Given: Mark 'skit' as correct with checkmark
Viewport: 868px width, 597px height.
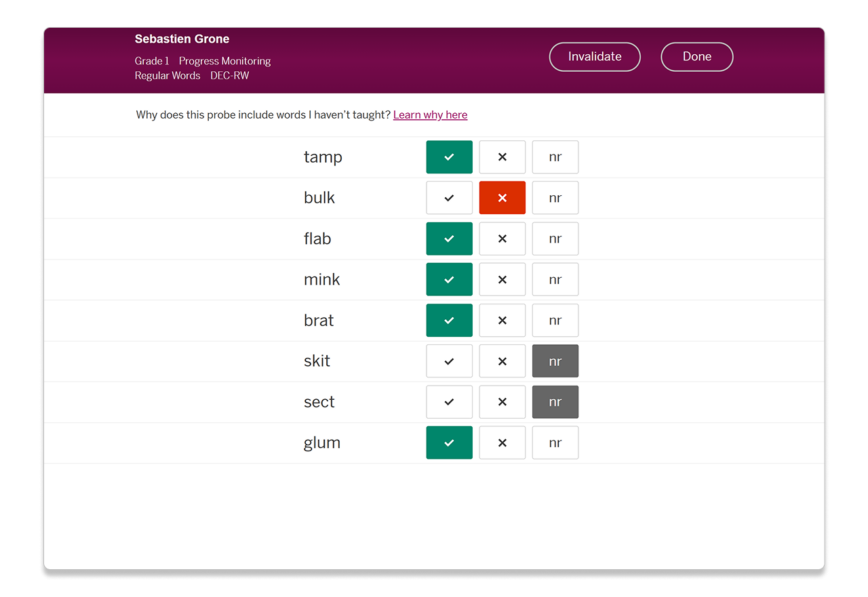Looking at the screenshot, I should tap(449, 361).
